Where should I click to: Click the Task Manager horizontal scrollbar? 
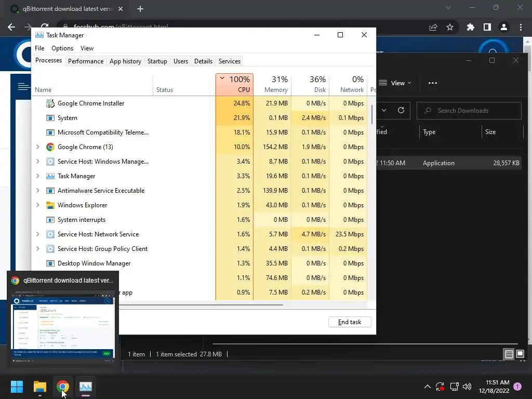tap(201, 304)
